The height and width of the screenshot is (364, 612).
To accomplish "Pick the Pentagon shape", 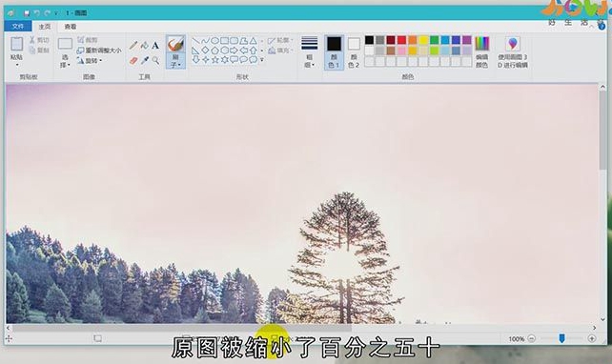I will [x=214, y=51].
